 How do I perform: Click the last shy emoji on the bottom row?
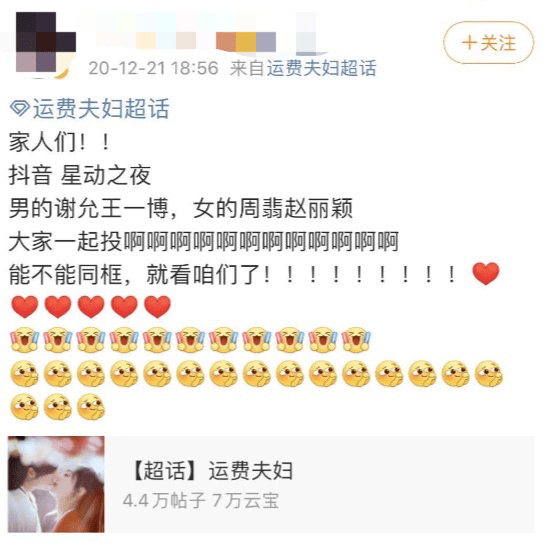tap(91, 407)
